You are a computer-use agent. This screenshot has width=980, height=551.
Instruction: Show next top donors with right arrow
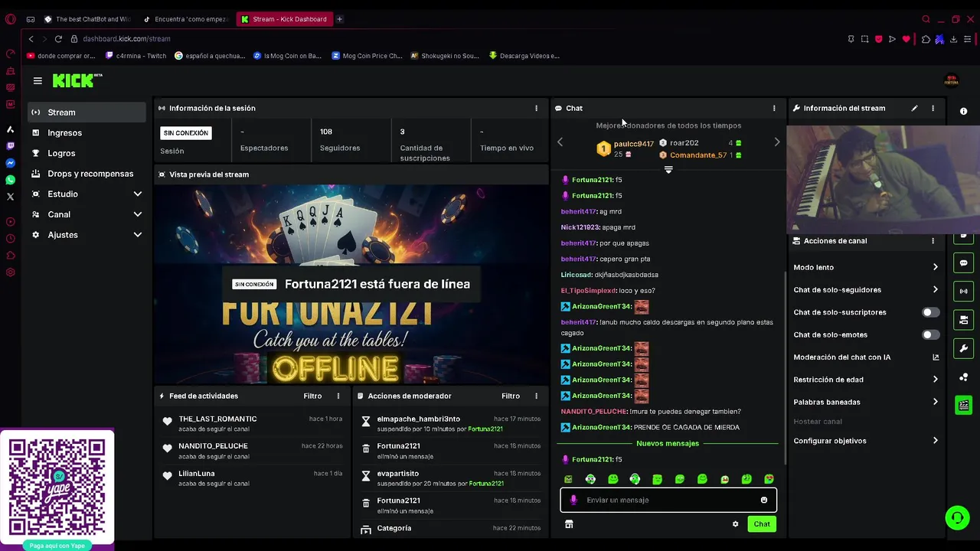[x=777, y=142]
